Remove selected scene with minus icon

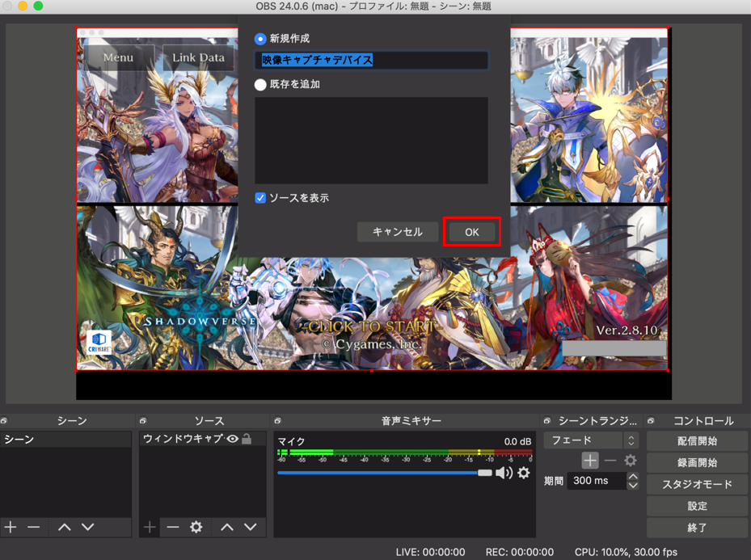click(33, 527)
